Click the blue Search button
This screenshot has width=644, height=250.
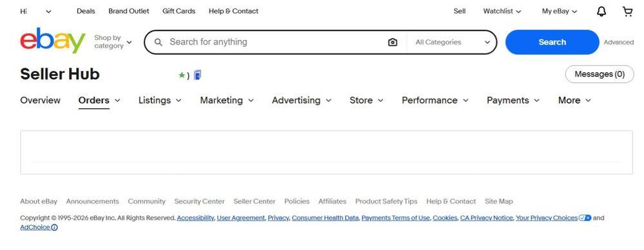552,43
